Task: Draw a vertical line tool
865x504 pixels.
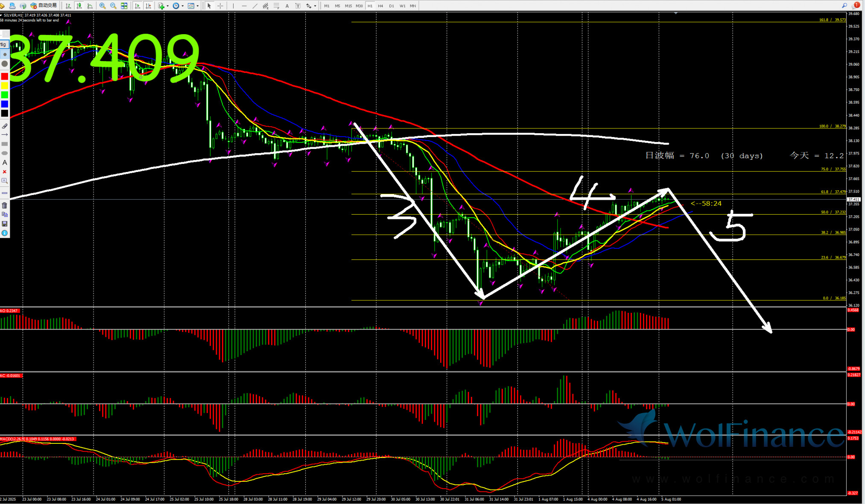Action: pos(233,6)
